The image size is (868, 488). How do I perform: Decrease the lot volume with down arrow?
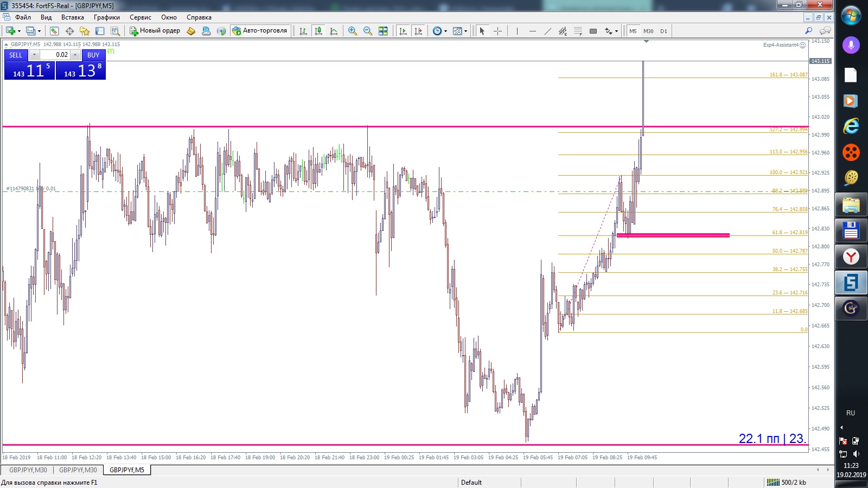click(34, 55)
